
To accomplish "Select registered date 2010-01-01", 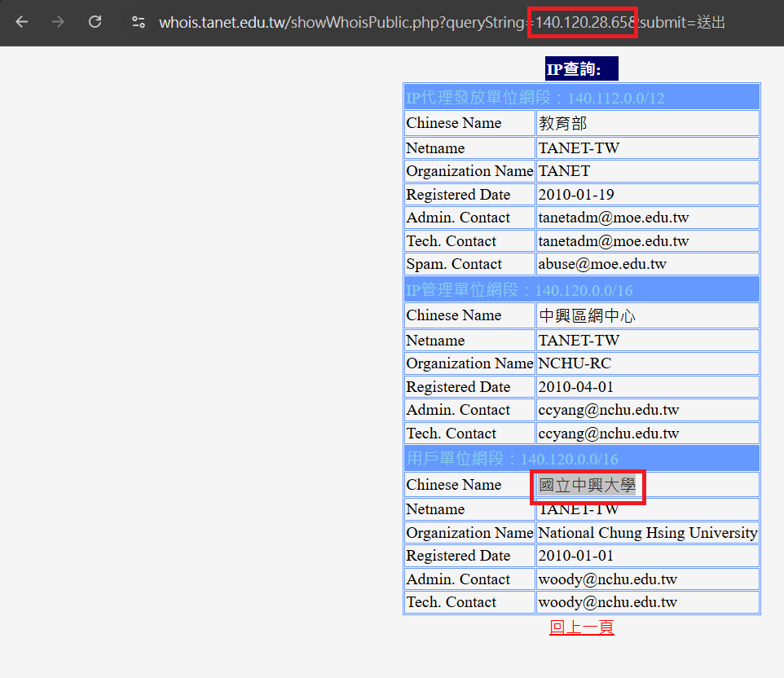I will point(648,556).
